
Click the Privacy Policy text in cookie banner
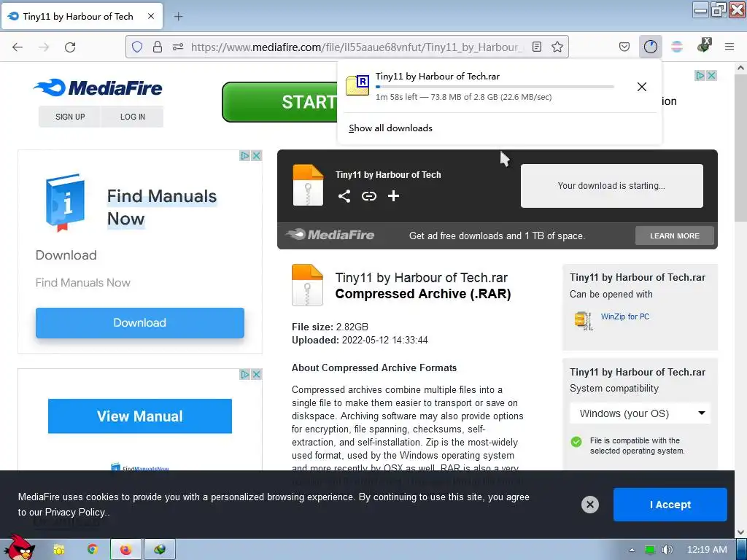click(75, 513)
